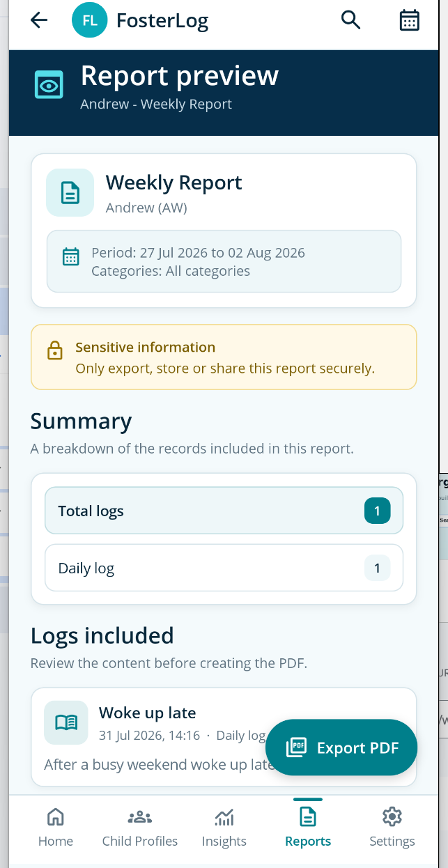Click 'Period: 27 Jul 2026 to 02 Aug 2026'
448x868 pixels.
tap(199, 252)
